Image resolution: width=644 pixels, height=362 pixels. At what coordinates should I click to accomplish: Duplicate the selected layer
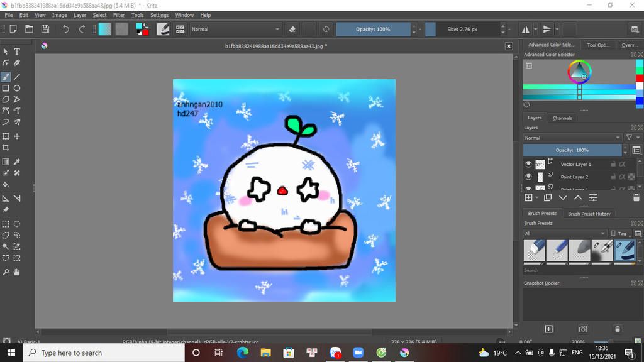tap(548, 198)
